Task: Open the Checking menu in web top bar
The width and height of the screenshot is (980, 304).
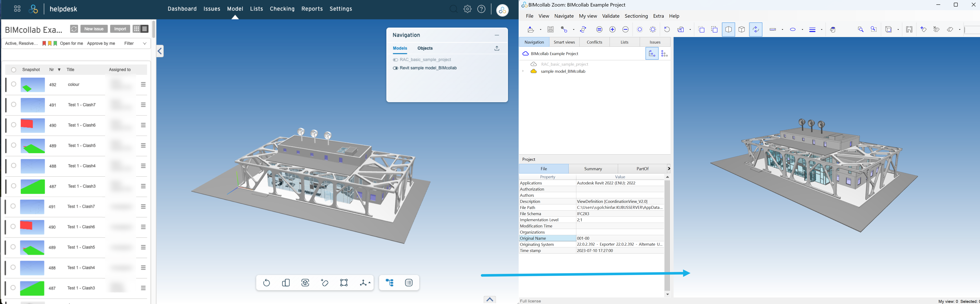Action: (x=282, y=9)
